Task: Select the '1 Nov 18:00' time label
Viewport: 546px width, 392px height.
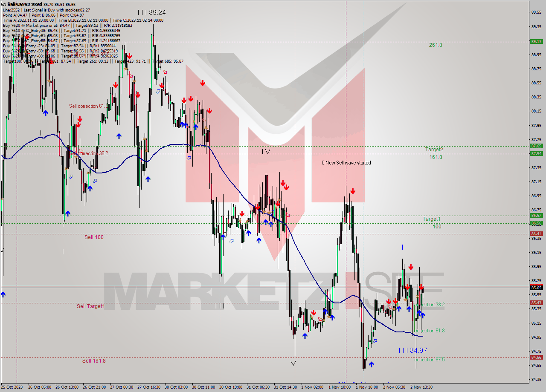Action: tap(366, 387)
